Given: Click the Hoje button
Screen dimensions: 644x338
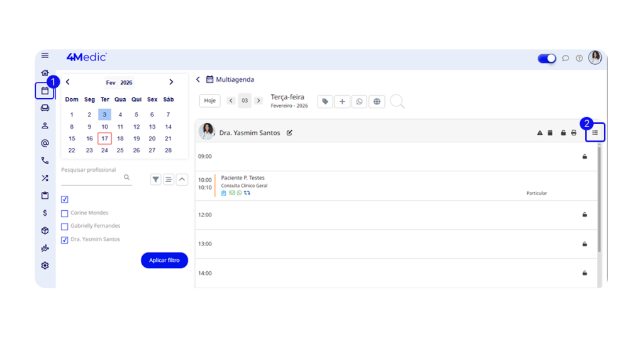Looking at the screenshot, I should point(210,101).
